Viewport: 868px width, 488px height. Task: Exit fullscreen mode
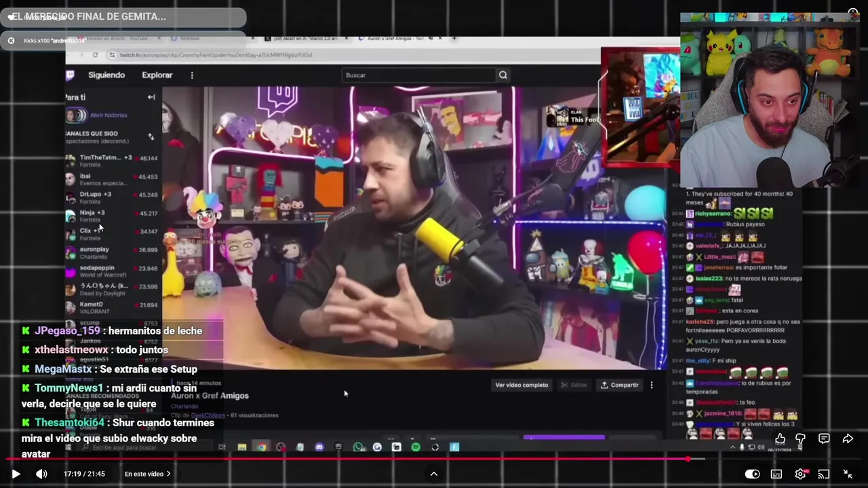(x=848, y=474)
